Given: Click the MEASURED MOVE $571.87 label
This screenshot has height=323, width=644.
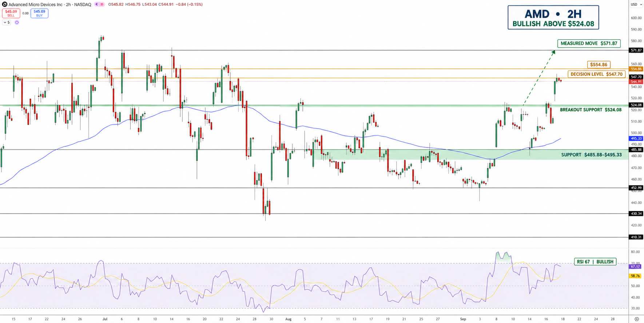Looking at the screenshot, I should click(589, 43).
